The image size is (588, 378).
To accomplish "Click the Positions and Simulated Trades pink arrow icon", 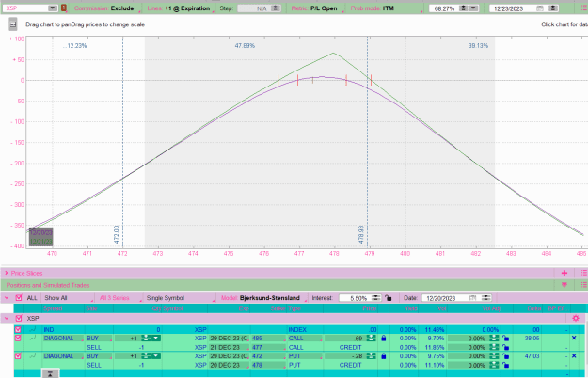I will (x=564, y=285).
